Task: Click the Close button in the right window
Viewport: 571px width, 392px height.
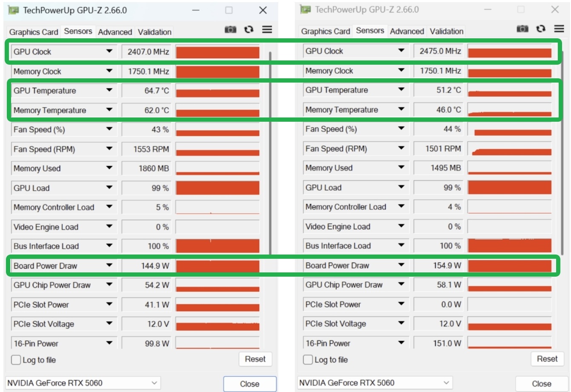Action: [542, 383]
